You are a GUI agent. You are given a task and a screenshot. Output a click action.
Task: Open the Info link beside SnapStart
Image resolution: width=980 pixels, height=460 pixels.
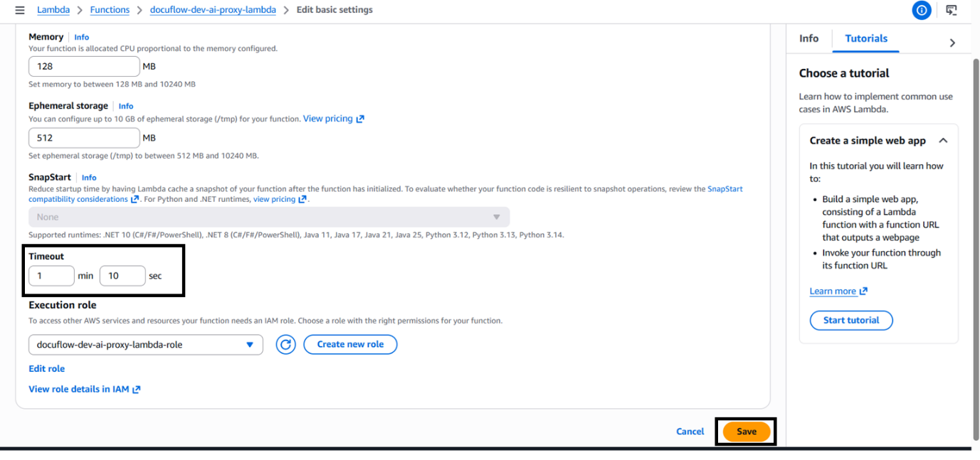89,178
